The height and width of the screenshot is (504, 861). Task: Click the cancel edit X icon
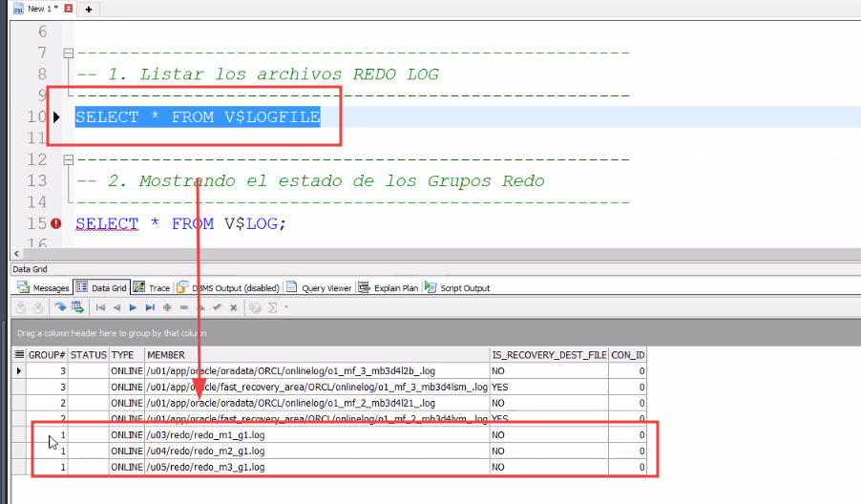pos(232,307)
